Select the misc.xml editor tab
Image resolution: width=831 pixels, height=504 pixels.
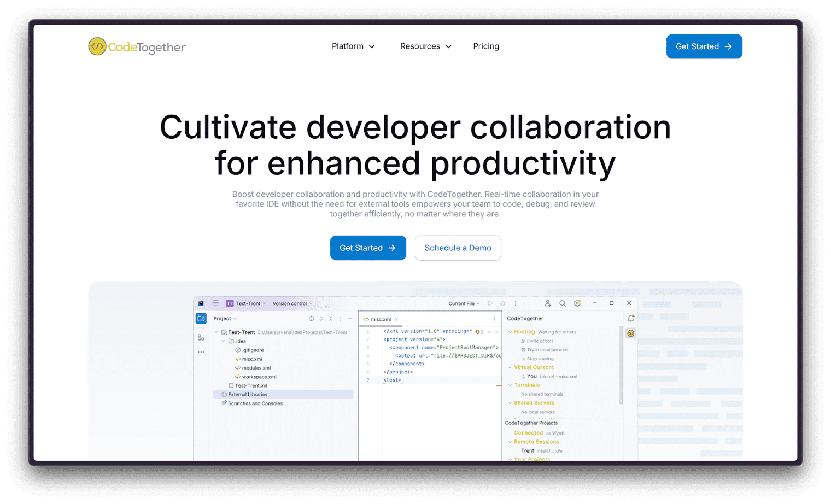pyautogui.click(x=381, y=319)
